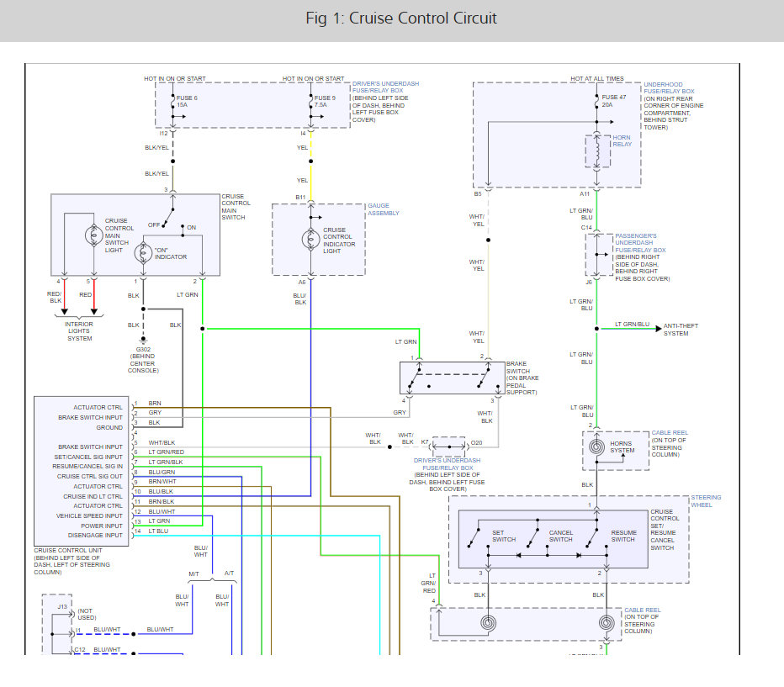Click the GRY wire label at pin 2
The width and height of the screenshot is (784, 687).
pyautogui.click(x=155, y=413)
